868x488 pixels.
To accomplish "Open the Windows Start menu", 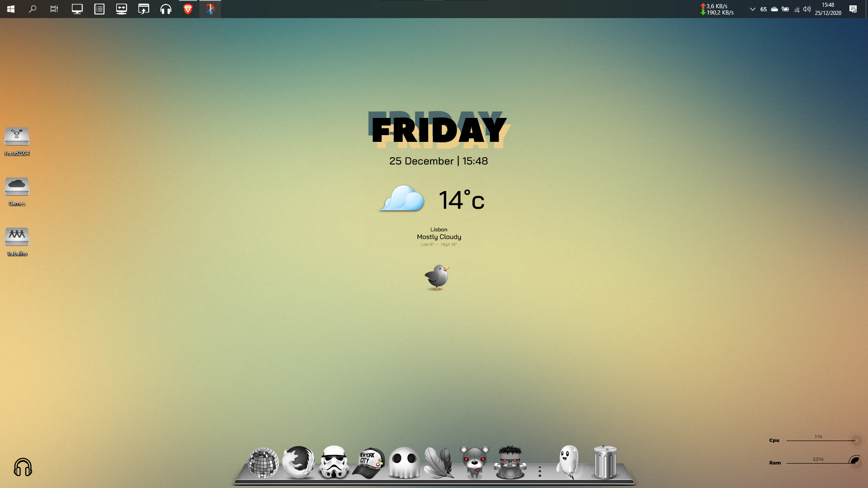I will pos(11,9).
